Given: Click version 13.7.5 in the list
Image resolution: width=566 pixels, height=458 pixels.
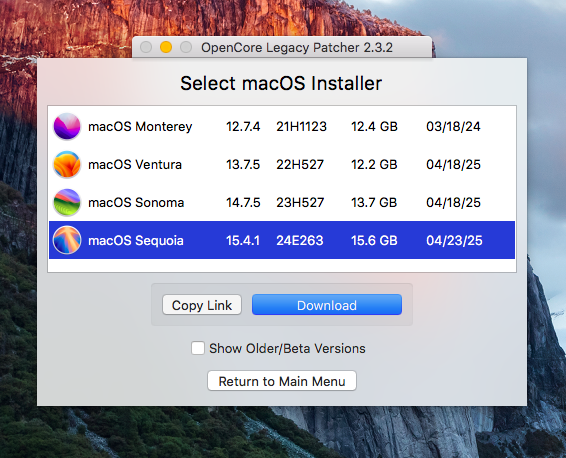Looking at the screenshot, I should [x=243, y=165].
